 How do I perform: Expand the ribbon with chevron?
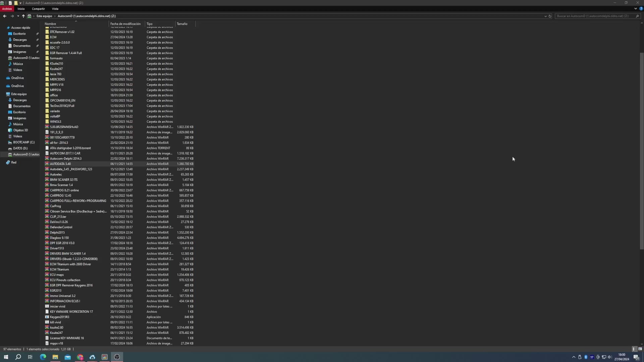(x=636, y=9)
